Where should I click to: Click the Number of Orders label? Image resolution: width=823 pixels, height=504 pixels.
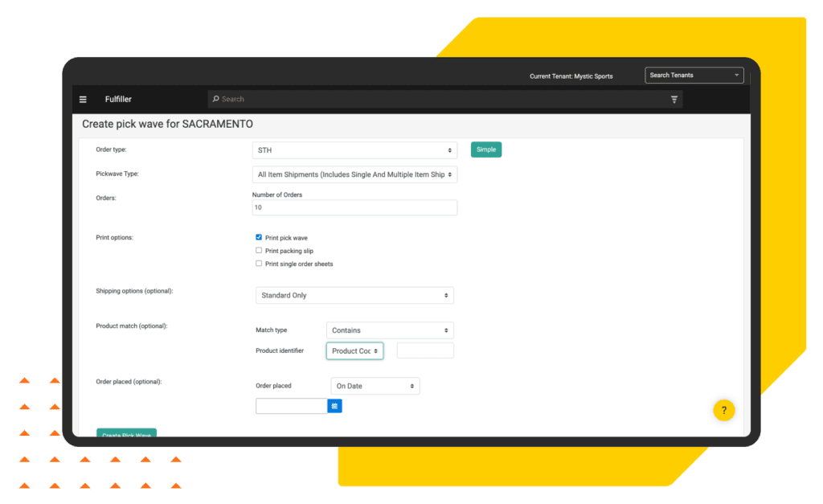coord(277,195)
